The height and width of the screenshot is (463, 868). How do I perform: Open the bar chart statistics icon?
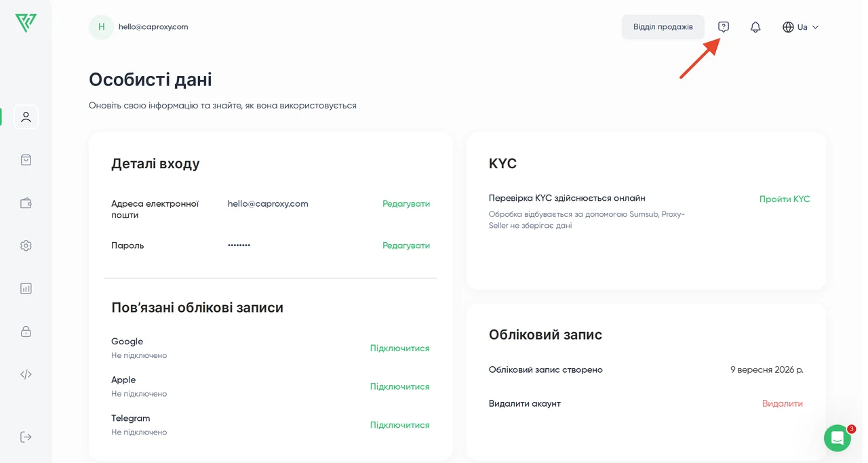coord(26,288)
